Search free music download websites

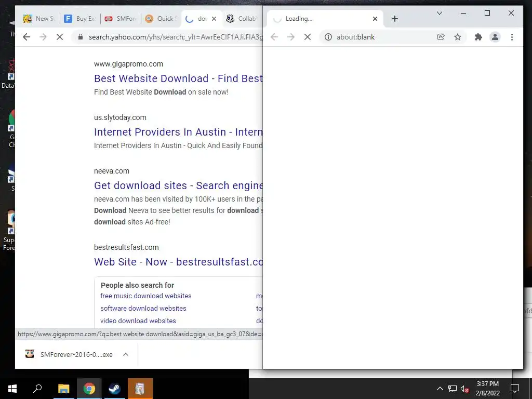[x=146, y=296]
